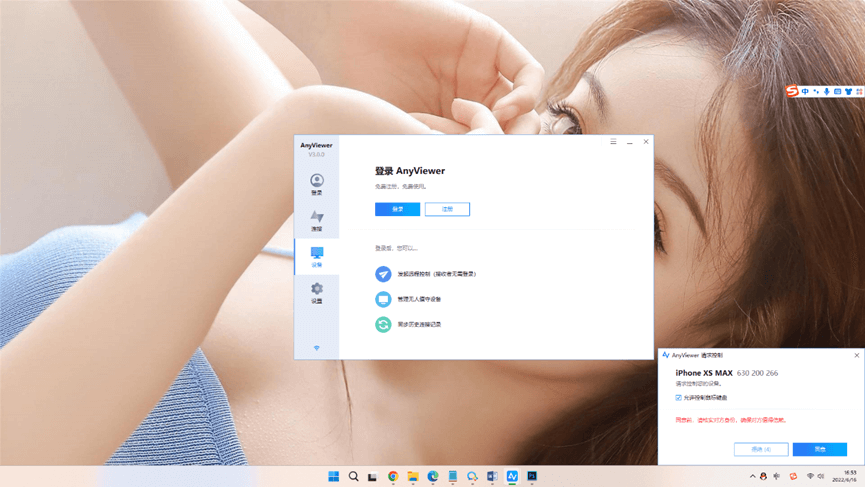The image size is (865, 487).
Task: Click the paper plane remote control icon
Action: (383, 274)
